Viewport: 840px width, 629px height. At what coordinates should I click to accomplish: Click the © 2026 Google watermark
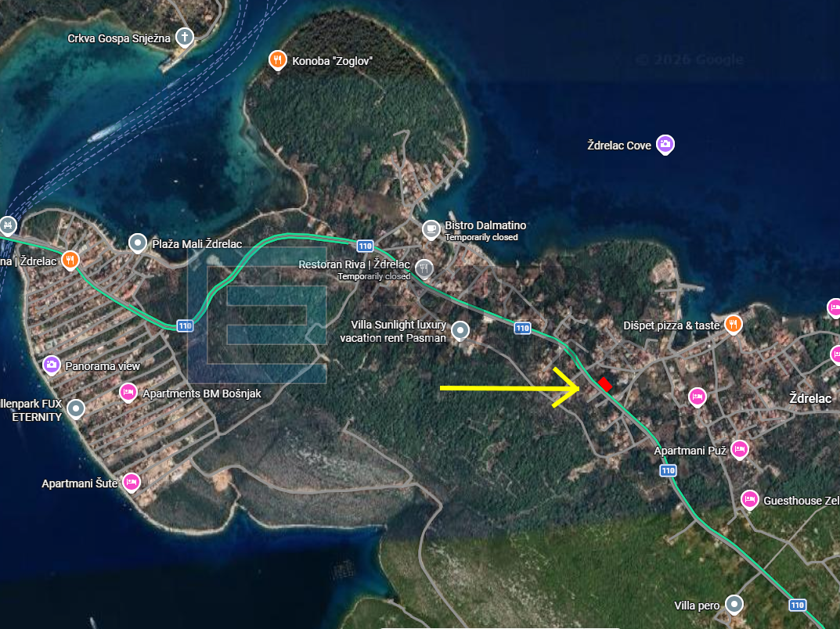click(692, 57)
